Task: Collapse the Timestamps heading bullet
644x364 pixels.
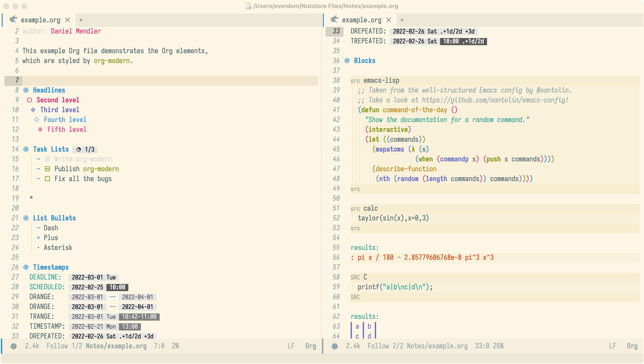Action: [26, 267]
